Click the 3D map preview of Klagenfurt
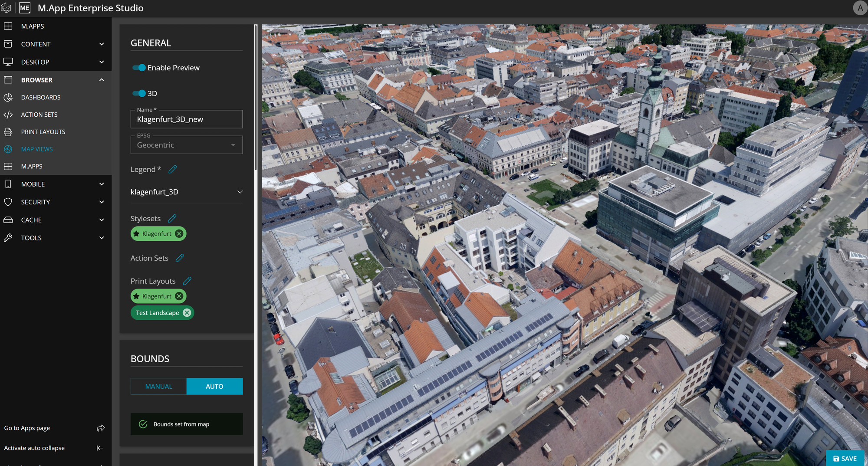The width and height of the screenshot is (868, 466). (565, 245)
